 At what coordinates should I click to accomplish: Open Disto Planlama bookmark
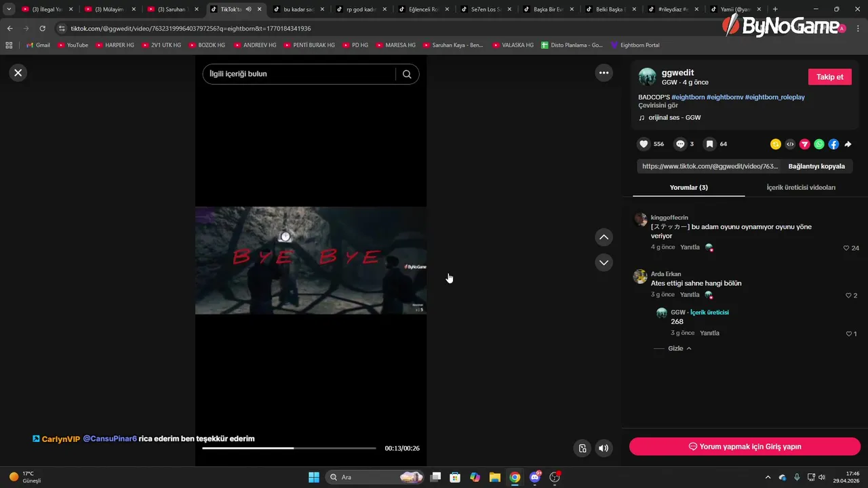pyautogui.click(x=572, y=45)
